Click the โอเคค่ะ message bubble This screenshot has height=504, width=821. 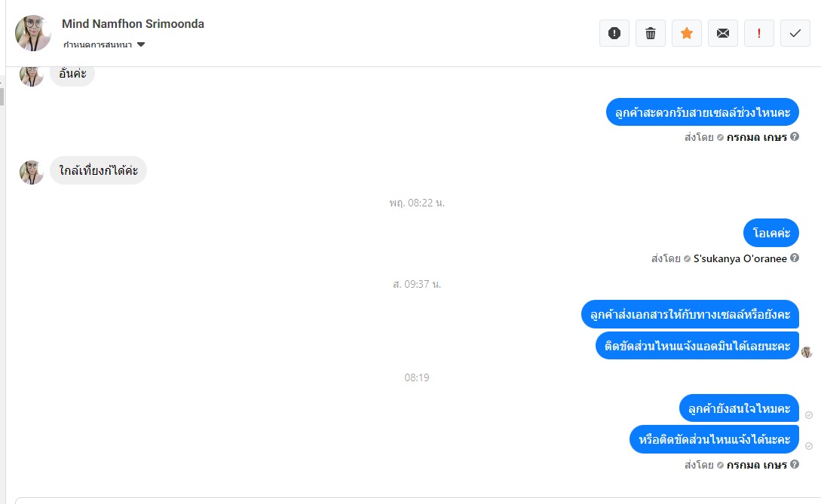(x=770, y=233)
